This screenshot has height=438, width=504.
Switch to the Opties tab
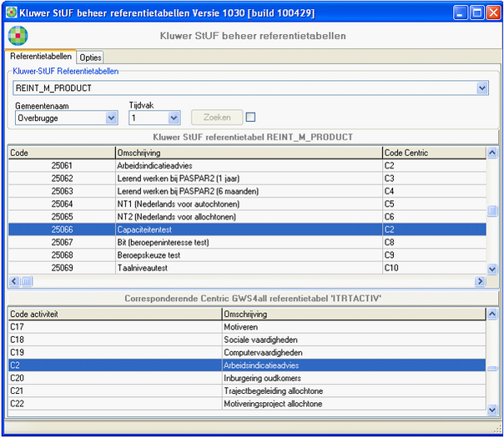pos(90,58)
